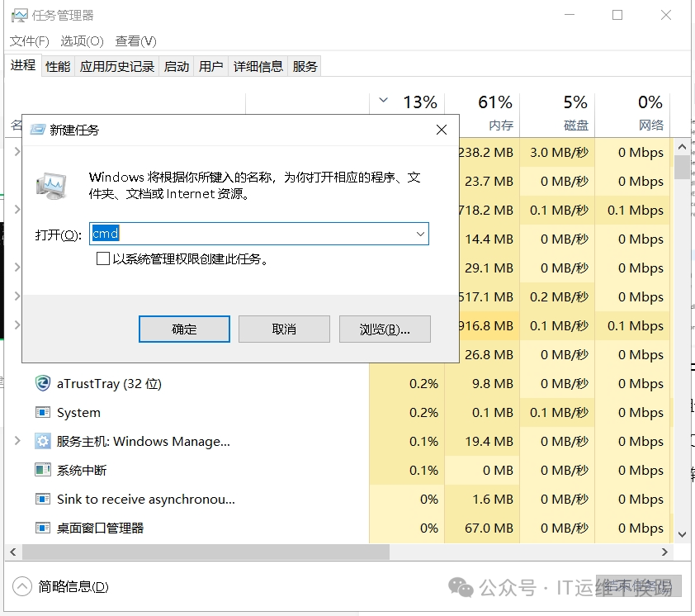The width and height of the screenshot is (695, 616).
Task: Sort by the 网络 0% column header
Action: [632, 114]
